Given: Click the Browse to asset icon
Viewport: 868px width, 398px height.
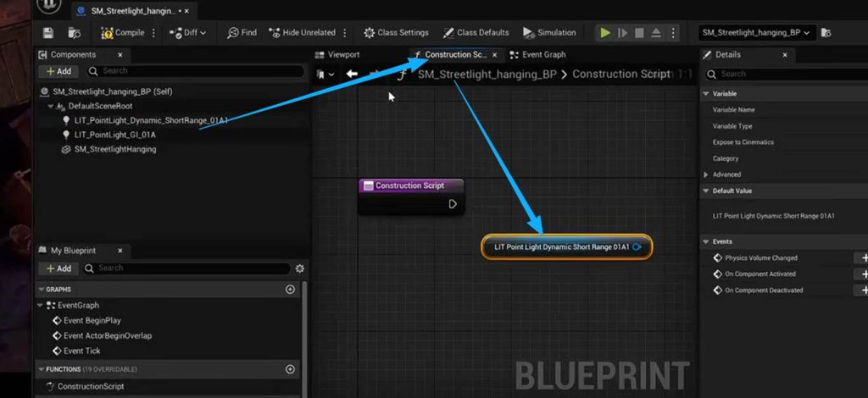Looking at the screenshot, I should pyautogui.click(x=75, y=33).
